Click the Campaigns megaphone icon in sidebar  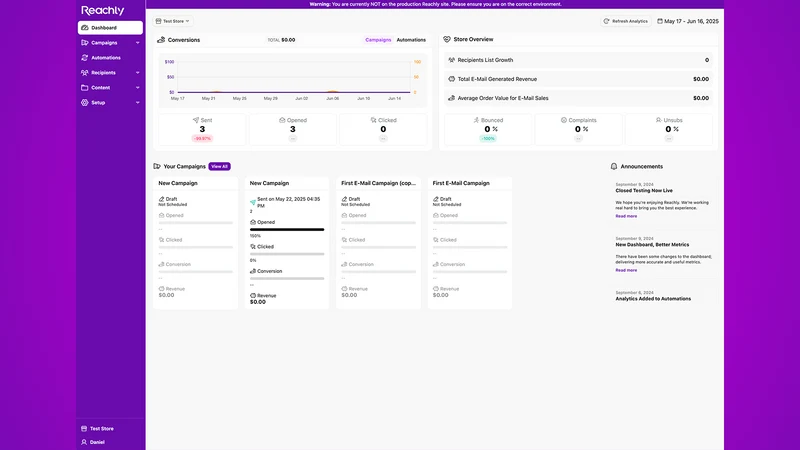(85, 43)
